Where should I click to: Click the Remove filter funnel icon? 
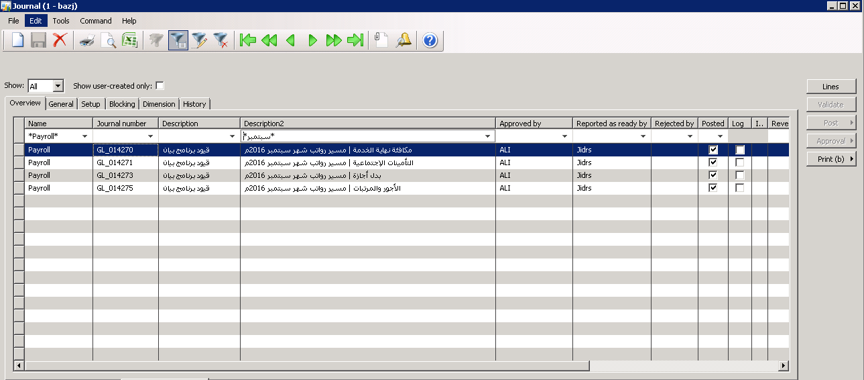click(220, 40)
